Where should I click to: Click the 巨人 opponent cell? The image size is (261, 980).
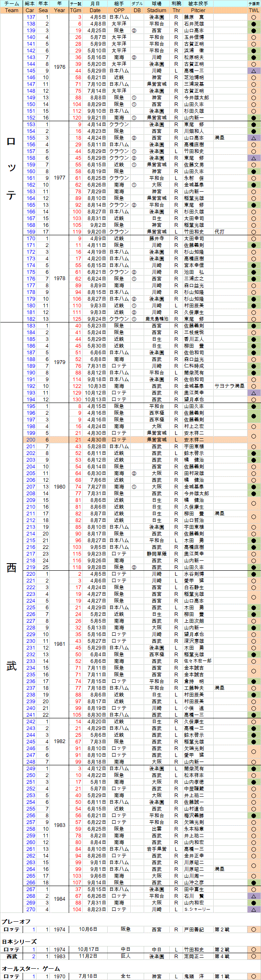point(126,956)
